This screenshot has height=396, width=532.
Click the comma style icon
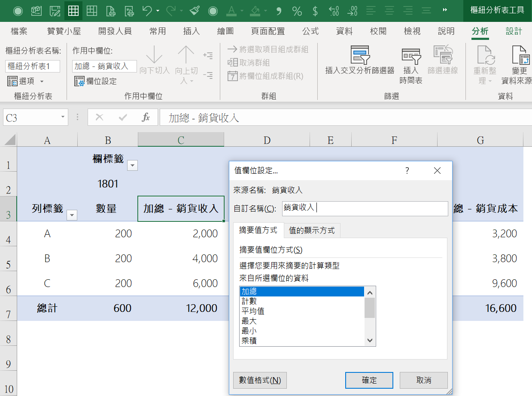pos(279,11)
